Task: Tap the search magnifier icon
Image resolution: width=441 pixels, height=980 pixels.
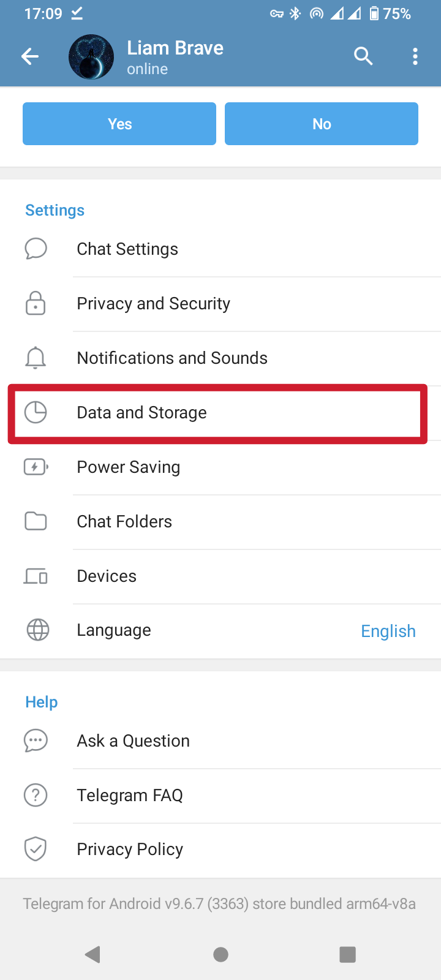Action: (x=363, y=56)
